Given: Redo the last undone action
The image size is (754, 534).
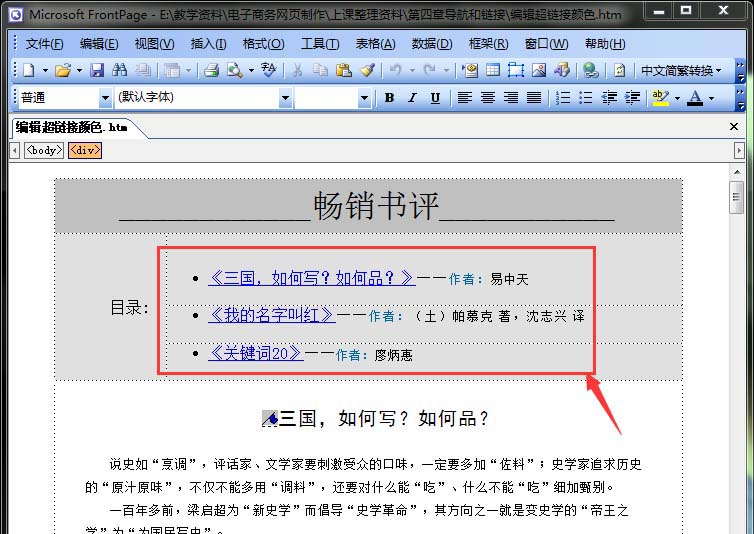Looking at the screenshot, I should click(429, 71).
